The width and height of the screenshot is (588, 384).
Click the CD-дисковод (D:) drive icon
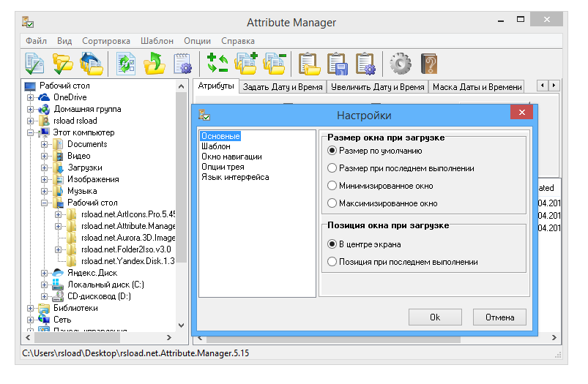pos(58,296)
